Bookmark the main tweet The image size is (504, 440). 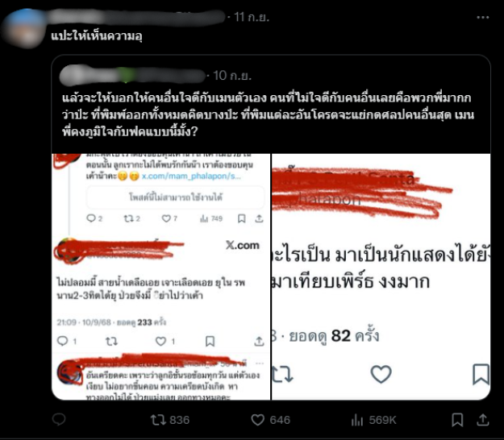tap(457, 420)
